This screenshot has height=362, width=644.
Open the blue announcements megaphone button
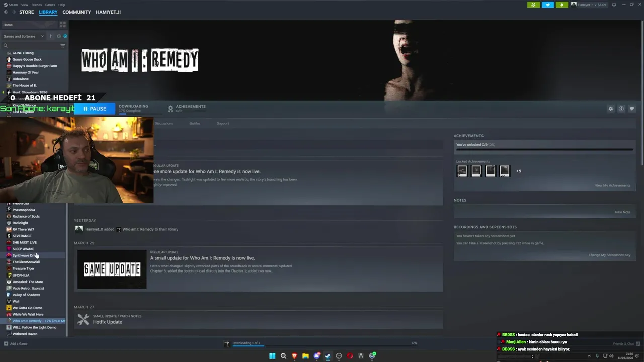(x=547, y=5)
